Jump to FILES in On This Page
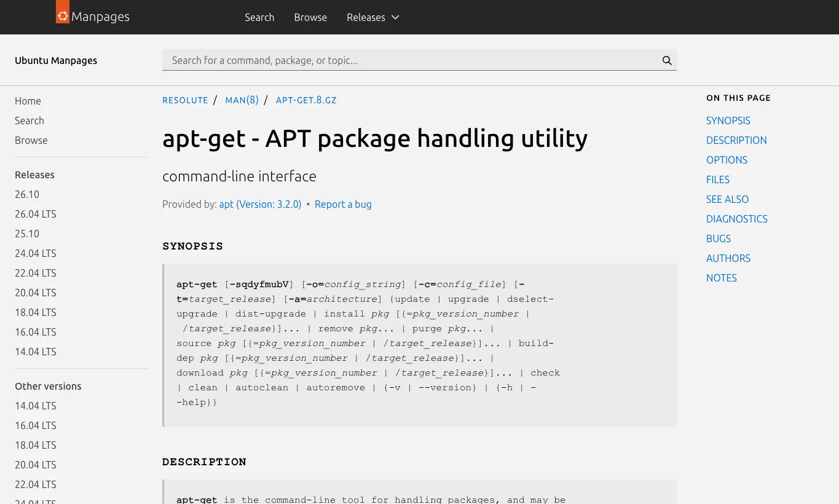Viewport: 839px width, 504px height. (x=718, y=179)
